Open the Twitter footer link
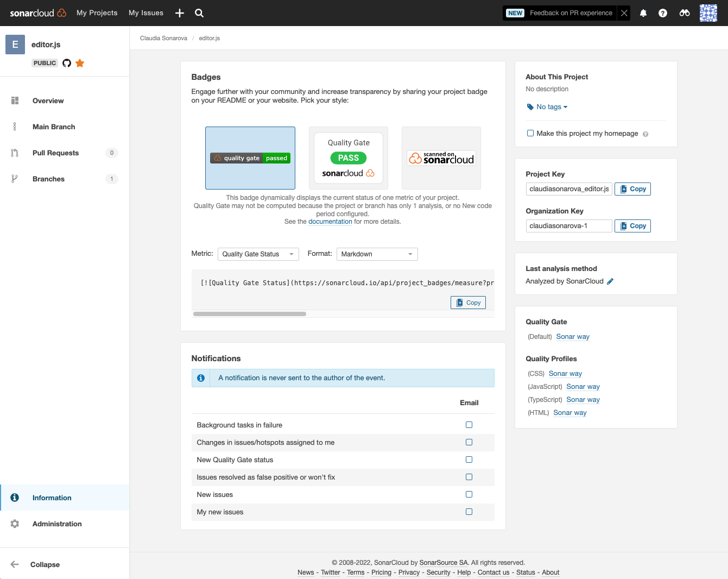This screenshot has width=728, height=579. [331, 572]
